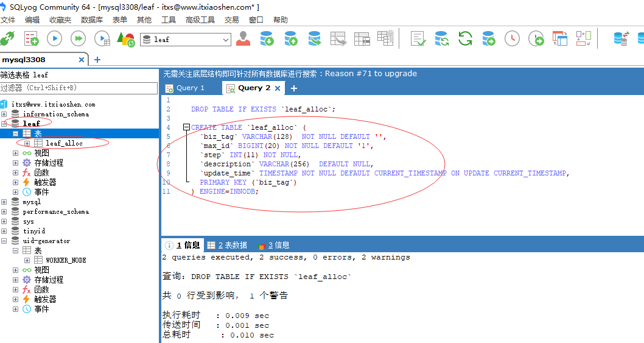
Task: Click the red and blue tables icon
Action: tap(560, 38)
